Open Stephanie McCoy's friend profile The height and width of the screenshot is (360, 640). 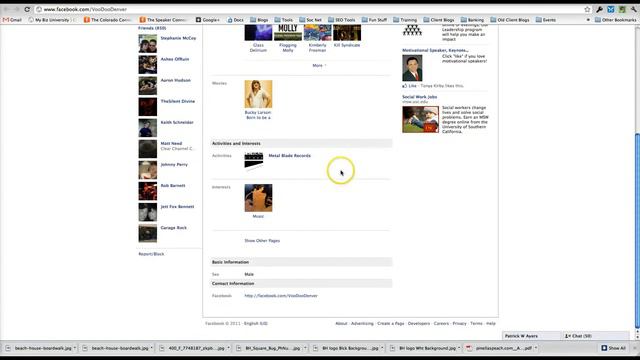(x=178, y=38)
